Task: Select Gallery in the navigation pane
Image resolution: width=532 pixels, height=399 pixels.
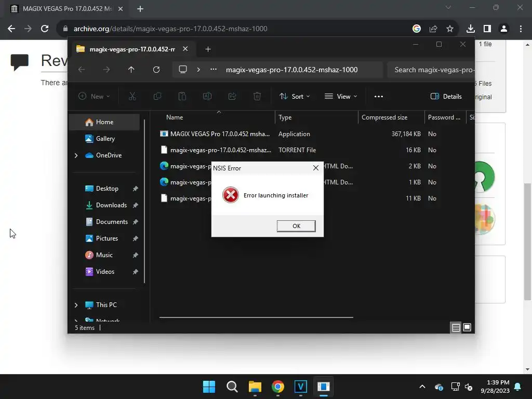Action: tap(105, 138)
